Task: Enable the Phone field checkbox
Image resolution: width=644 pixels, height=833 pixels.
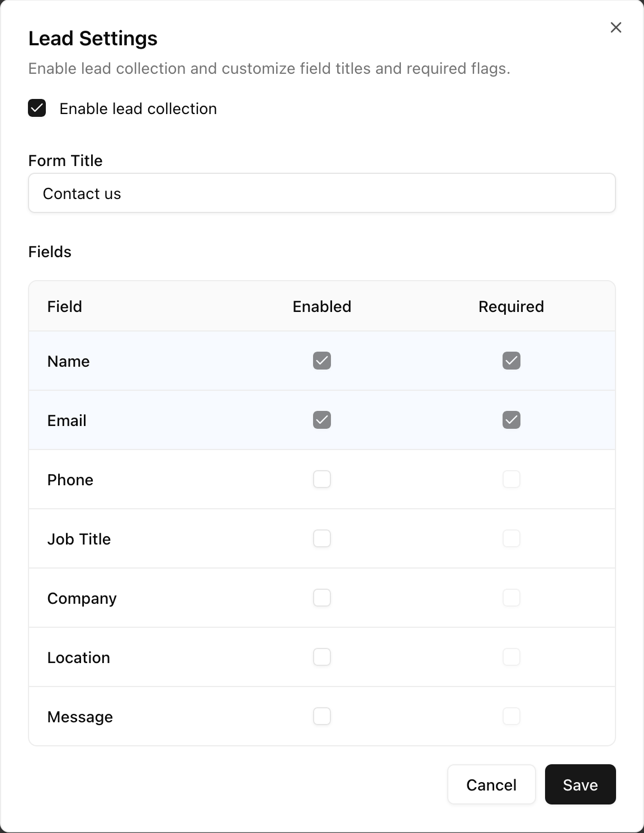Action: tap(321, 479)
